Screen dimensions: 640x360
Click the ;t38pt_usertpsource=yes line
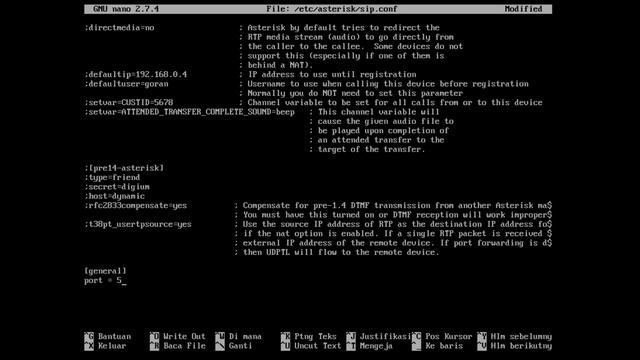pos(138,224)
